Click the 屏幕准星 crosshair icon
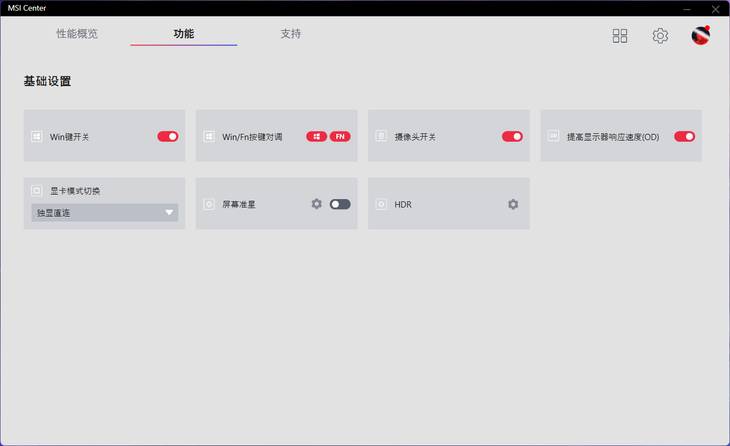The height and width of the screenshot is (446, 730). [x=209, y=204]
